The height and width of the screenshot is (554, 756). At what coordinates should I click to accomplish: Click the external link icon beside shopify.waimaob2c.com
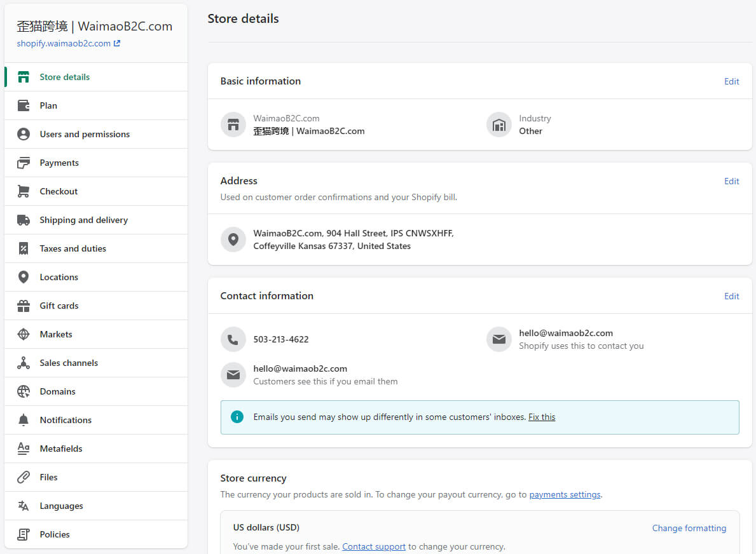(117, 43)
